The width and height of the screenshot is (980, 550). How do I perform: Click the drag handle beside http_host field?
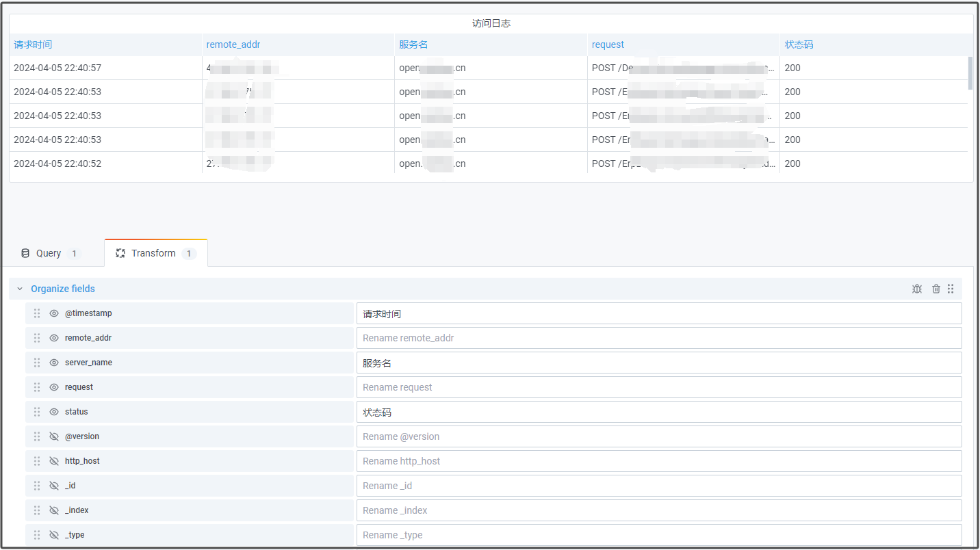[x=37, y=461]
